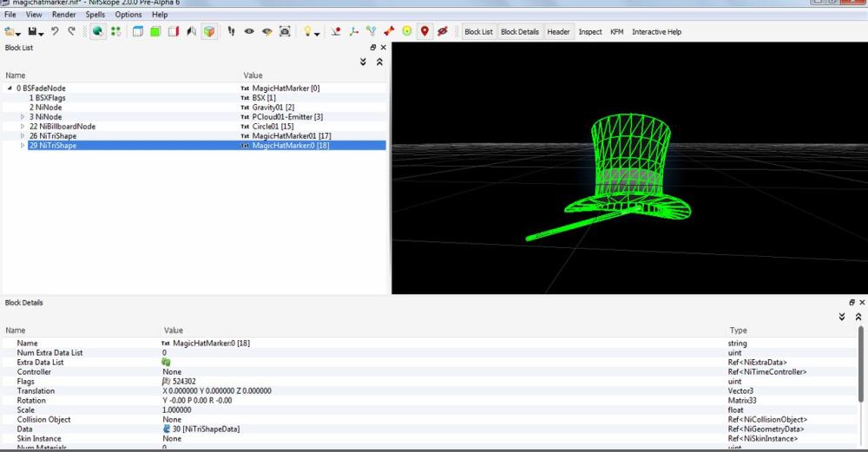This screenshot has width=868, height=452.
Task: Close the Block Details panel
Action: pyautogui.click(x=862, y=303)
